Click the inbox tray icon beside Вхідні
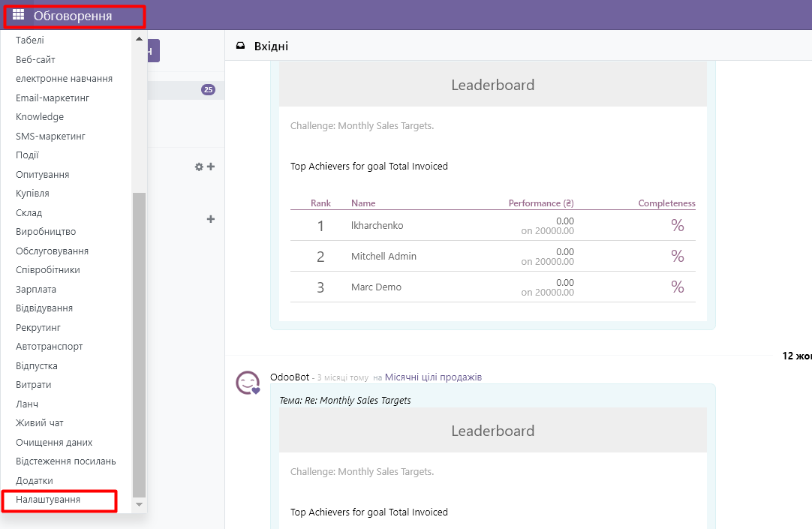The height and width of the screenshot is (529, 812). click(x=240, y=47)
